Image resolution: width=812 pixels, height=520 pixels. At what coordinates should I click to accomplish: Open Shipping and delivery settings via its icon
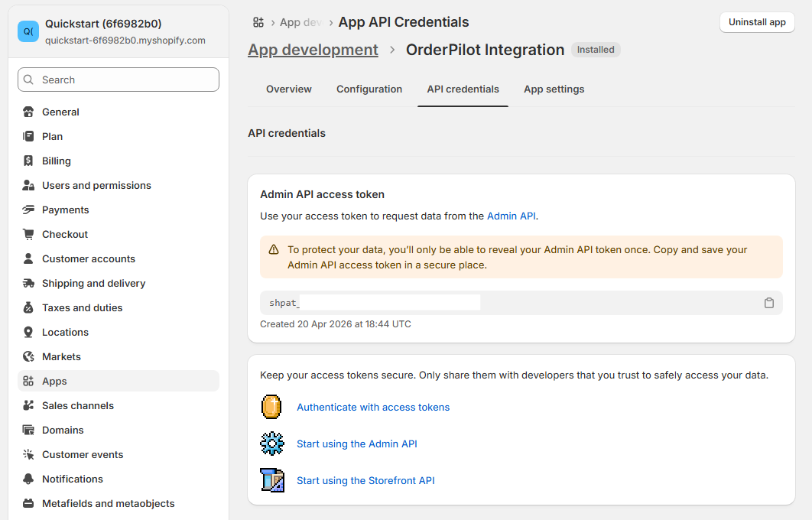(x=28, y=283)
